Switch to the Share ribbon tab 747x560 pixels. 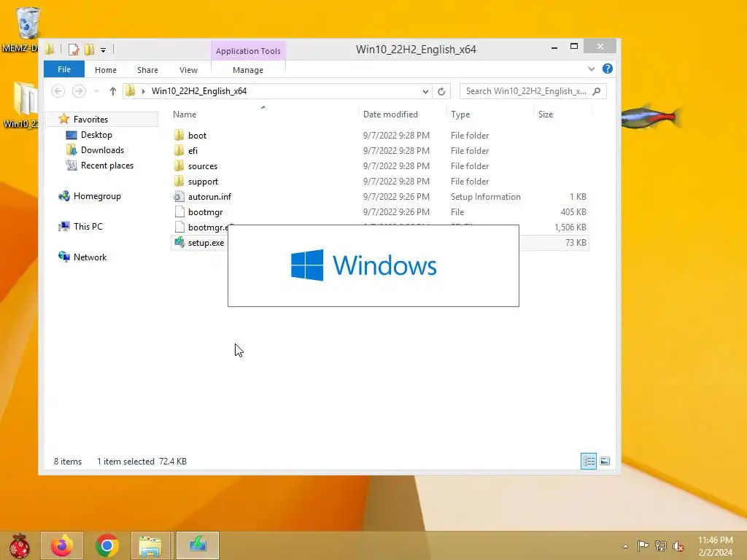pyautogui.click(x=147, y=70)
